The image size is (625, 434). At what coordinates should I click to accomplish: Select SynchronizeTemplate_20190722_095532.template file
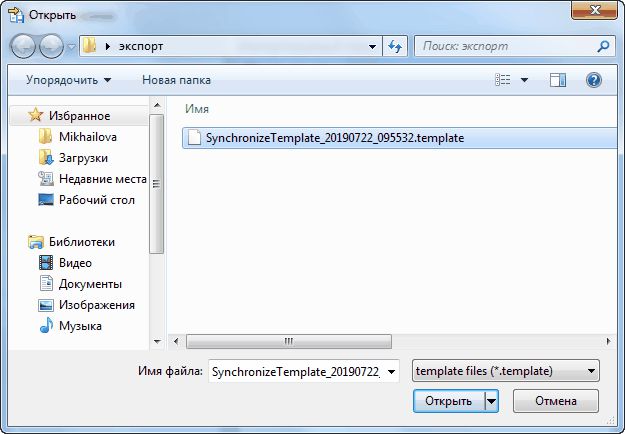334,139
